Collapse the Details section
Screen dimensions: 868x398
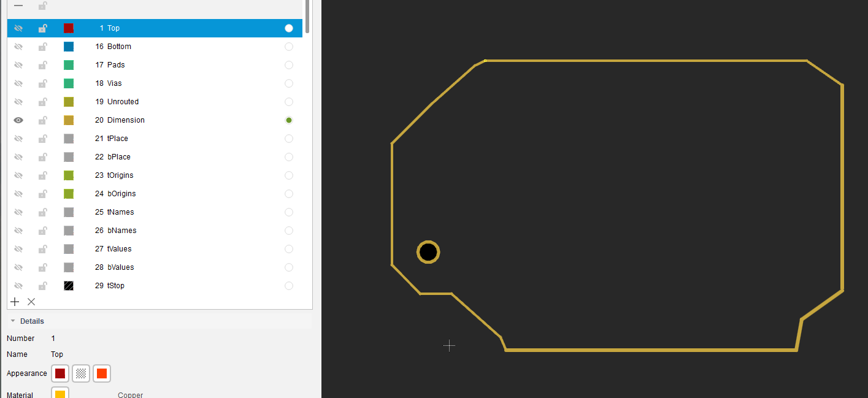tap(12, 321)
